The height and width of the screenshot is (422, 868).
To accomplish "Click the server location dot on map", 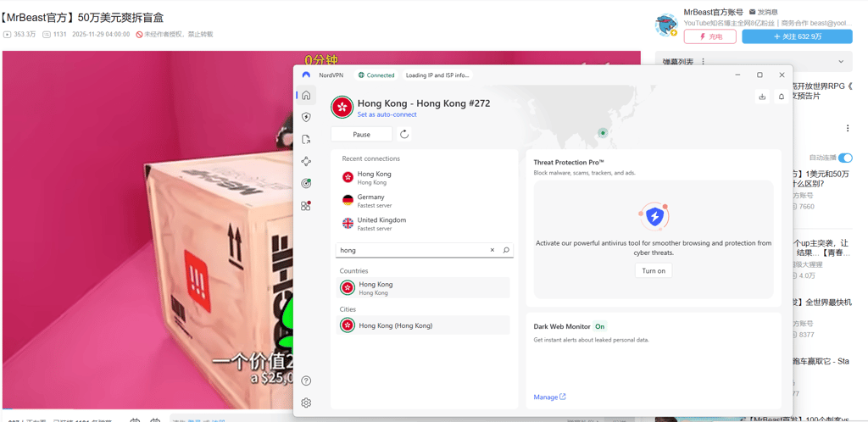I will (603, 133).
